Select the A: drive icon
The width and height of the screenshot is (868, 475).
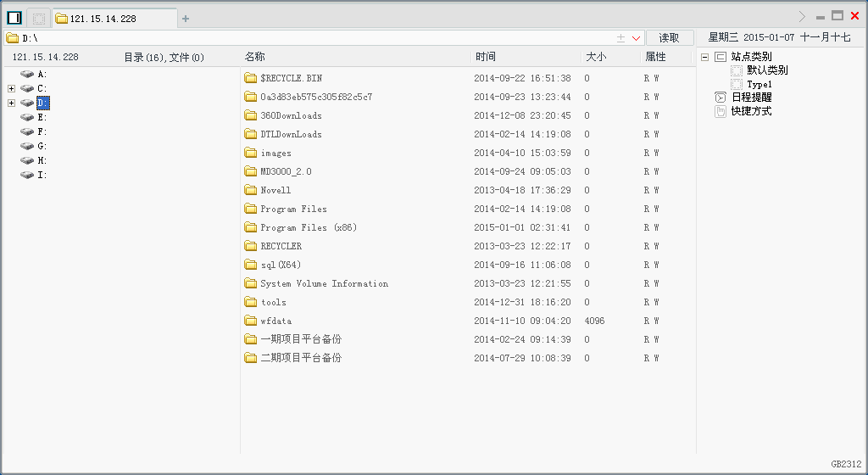pyautogui.click(x=26, y=74)
